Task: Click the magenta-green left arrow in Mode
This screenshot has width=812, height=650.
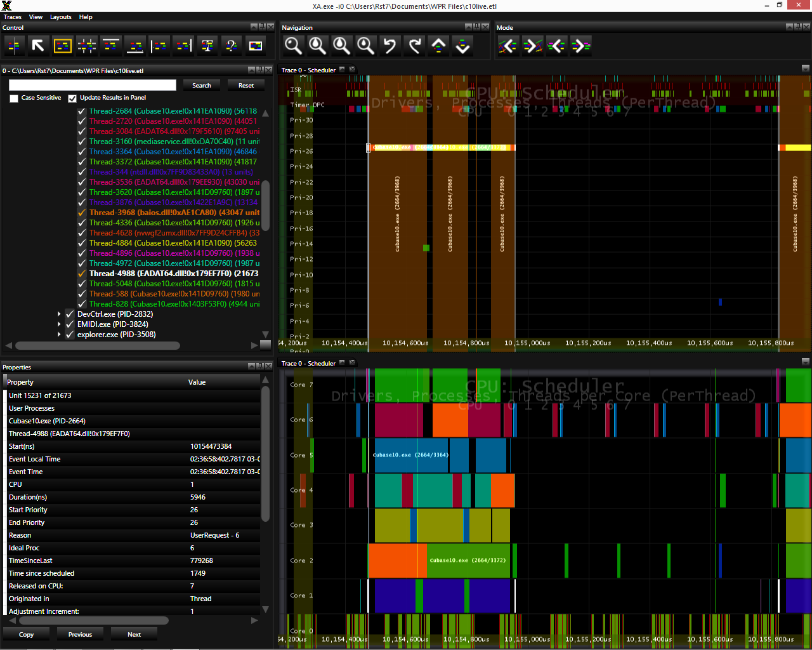Action: point(556,46)
